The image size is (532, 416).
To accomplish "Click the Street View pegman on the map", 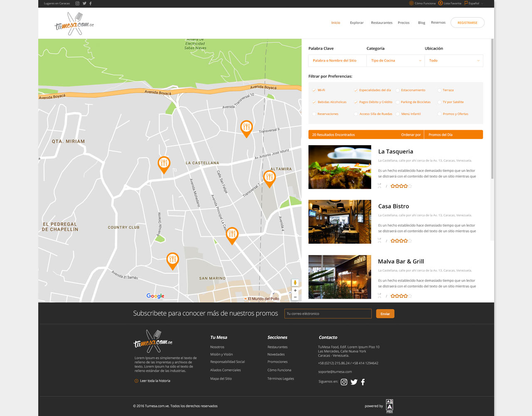I will (295, 283).
